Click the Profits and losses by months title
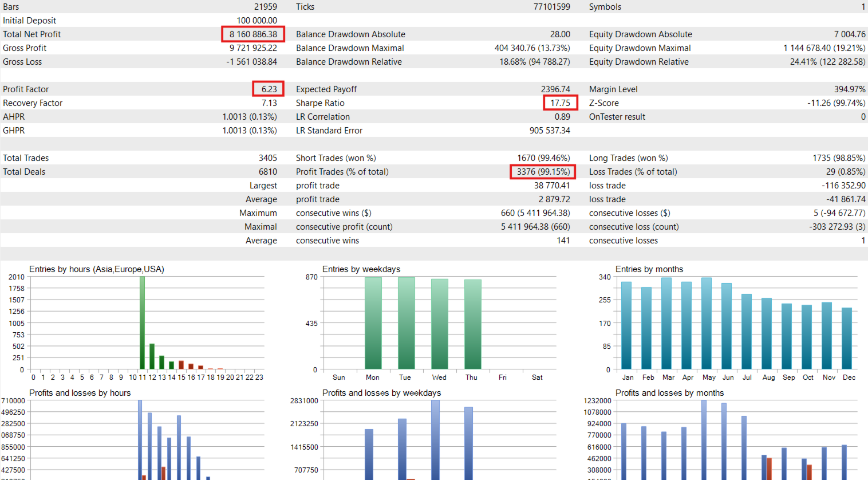Screen dimensions: 868x480 669,393
